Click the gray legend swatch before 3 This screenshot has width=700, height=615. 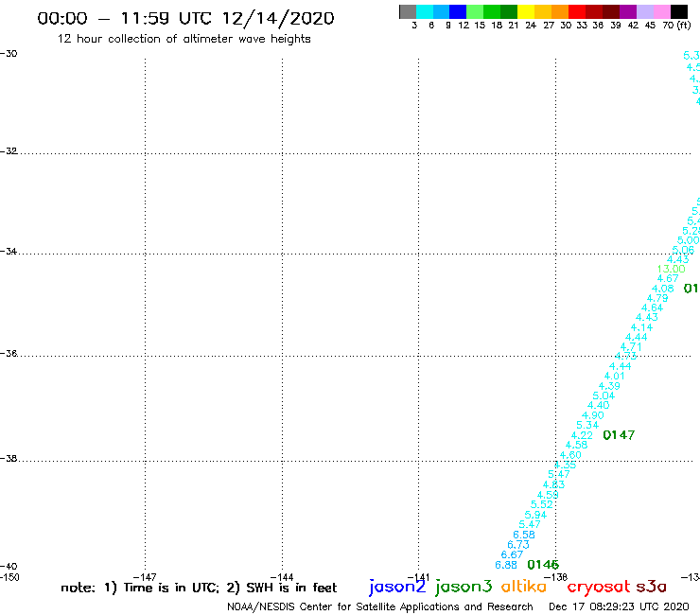pos(408,11)
